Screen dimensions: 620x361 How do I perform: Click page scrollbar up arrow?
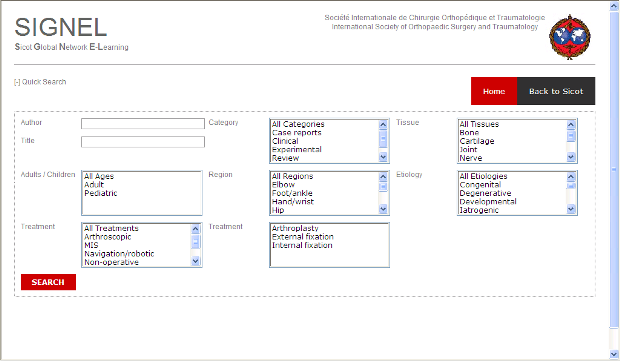click(614, 6)
